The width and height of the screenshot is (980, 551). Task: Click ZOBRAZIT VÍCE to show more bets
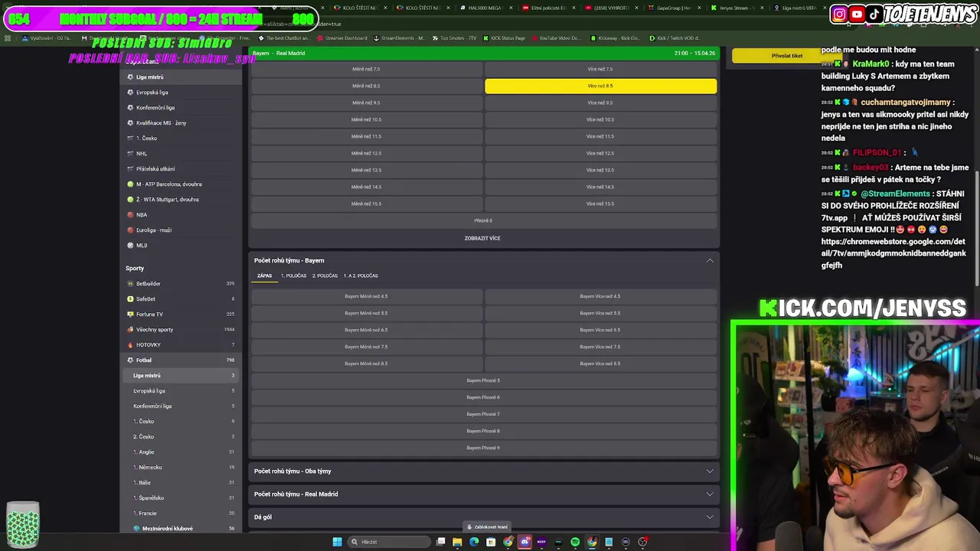(x=482, y=238)
